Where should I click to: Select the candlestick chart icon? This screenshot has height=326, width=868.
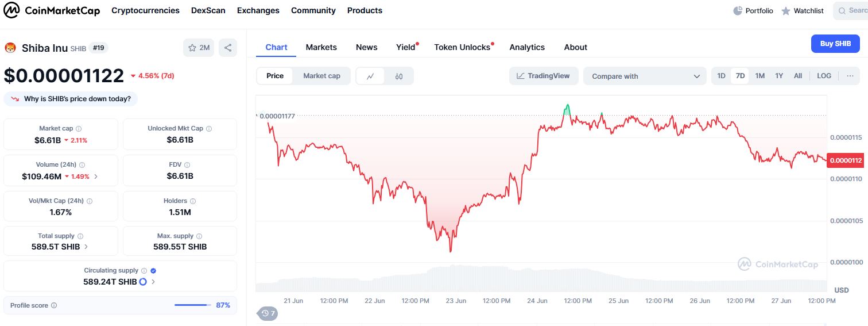[399, 76]
